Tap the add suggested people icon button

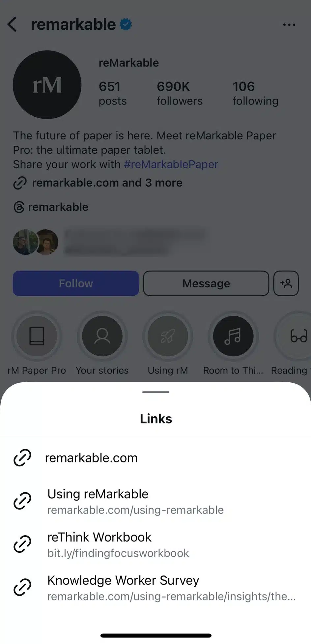[286, 283]
